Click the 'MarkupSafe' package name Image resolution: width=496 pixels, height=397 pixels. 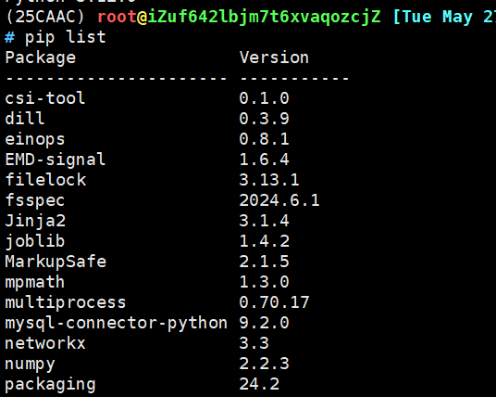click(x=56, y=262)
